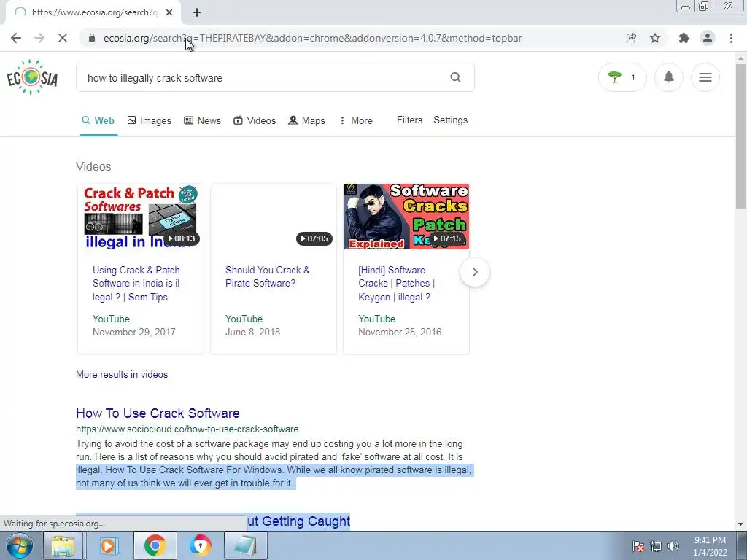Open the tree counter badge
747x560 pixels.
[x=622, y=77]
